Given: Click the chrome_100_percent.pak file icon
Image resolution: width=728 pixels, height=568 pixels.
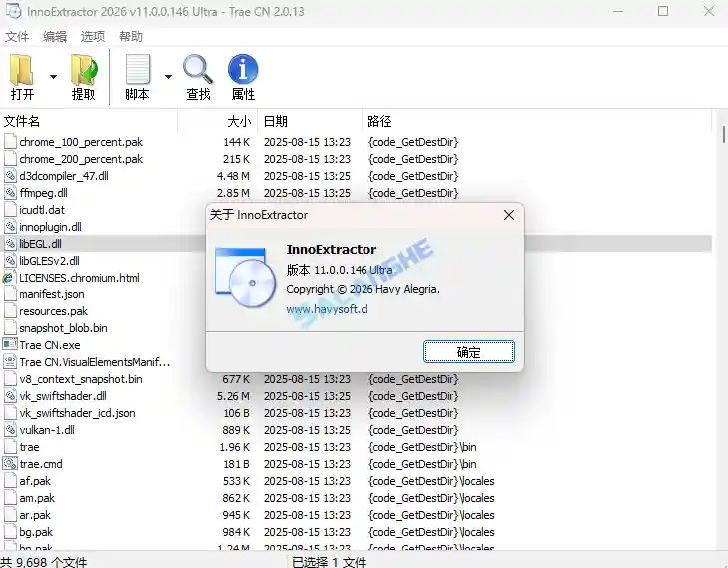Looking at the screenshot, I should coord(10,142).
